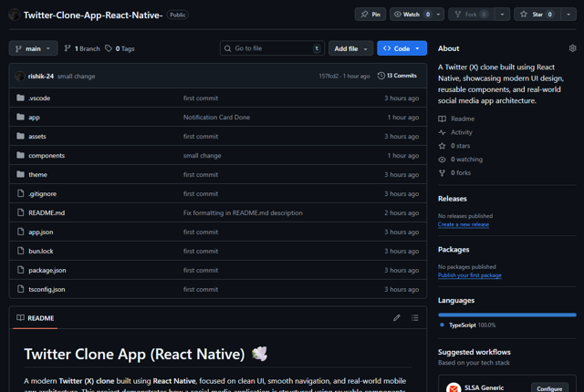Open the bun.lock file name

tap(41, 251)
